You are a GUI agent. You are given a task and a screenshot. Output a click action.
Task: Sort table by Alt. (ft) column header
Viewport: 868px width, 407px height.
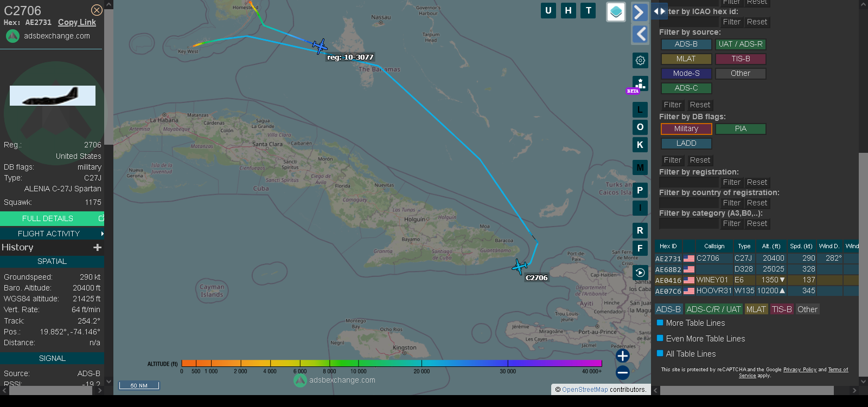coord(771,246)
